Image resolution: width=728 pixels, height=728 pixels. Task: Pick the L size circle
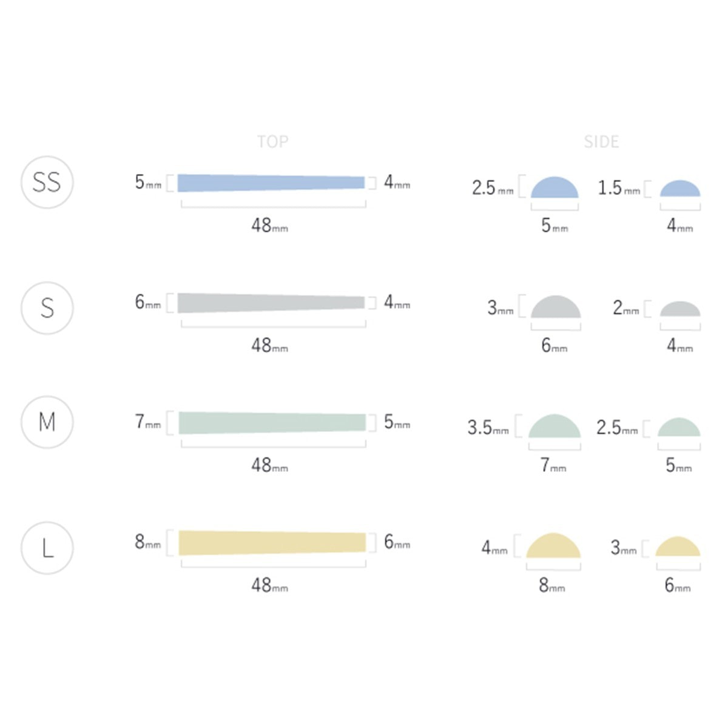coord(47,548)
